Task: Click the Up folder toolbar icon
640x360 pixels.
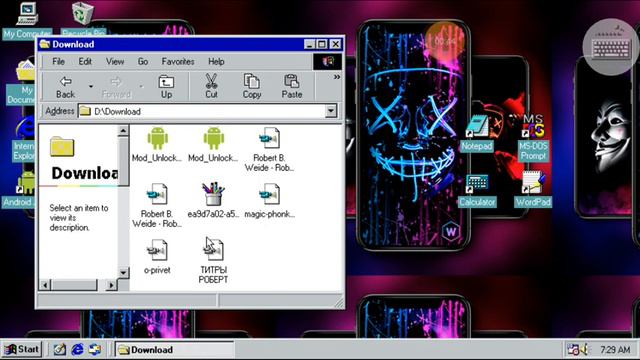Action: 166,87
